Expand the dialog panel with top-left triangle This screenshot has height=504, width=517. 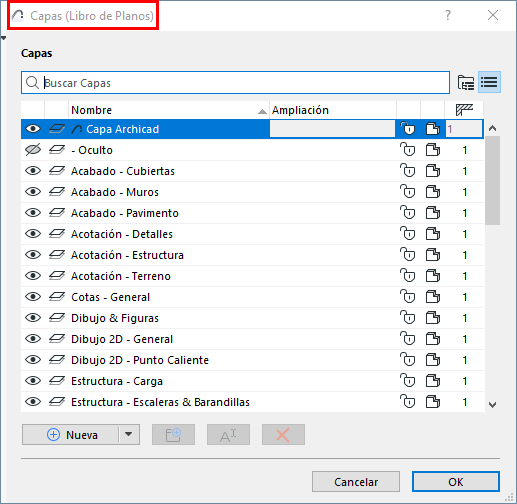pyautogui.click(x=3, y=38)
